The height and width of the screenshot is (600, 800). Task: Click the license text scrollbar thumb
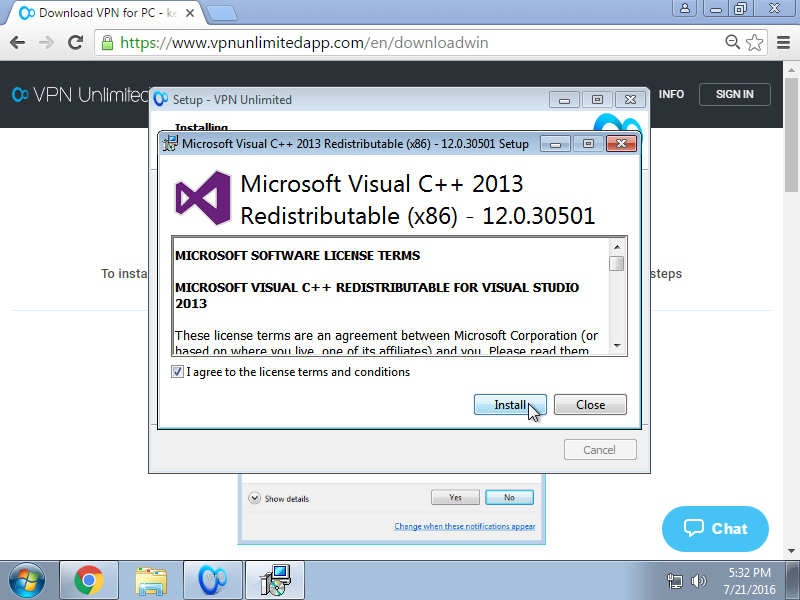[617, 264]
